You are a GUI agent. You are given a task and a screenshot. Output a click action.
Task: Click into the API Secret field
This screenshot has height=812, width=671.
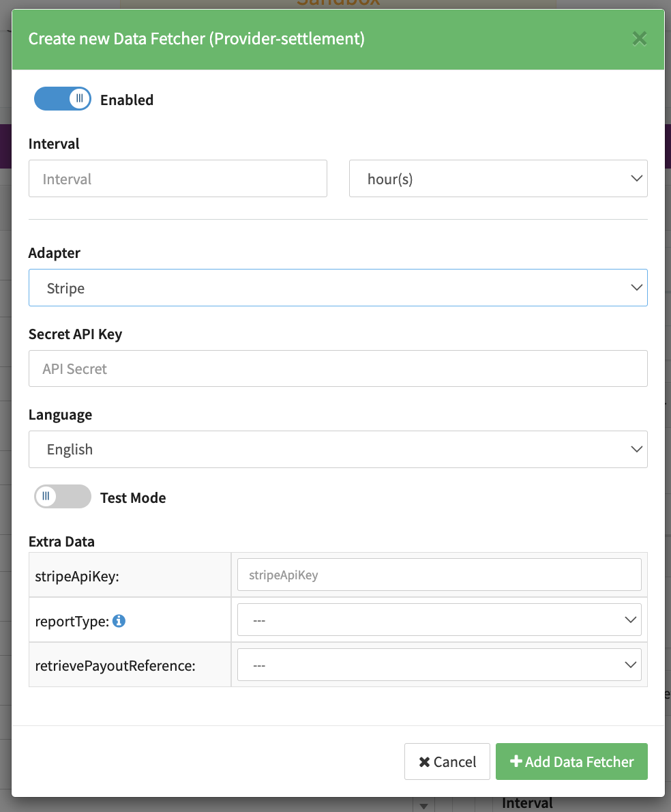[x=338, y=368]
